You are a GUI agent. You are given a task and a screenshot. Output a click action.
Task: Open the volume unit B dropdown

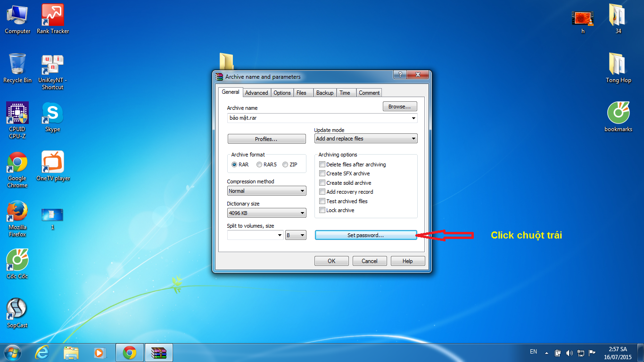click(296, 235)
